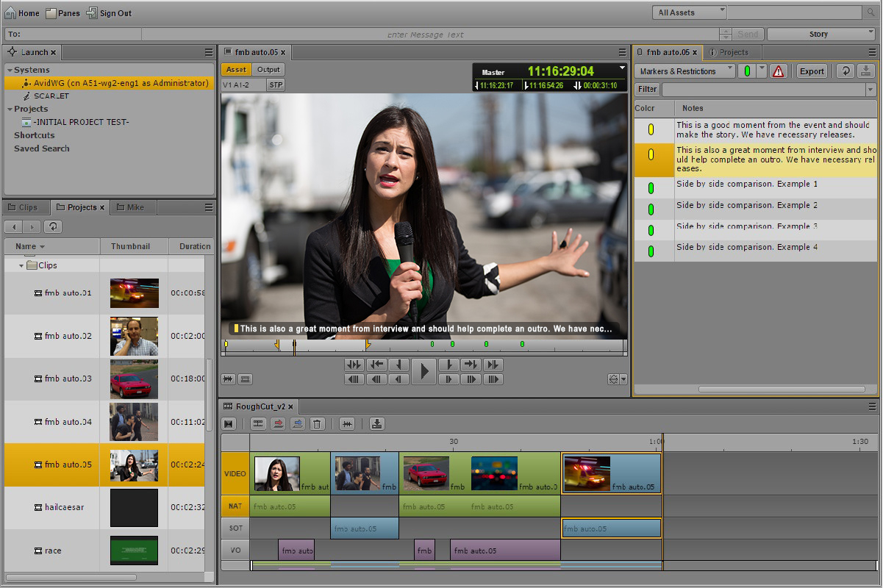The width and height of the screenshot is (883, 588).
Task: Click blue arrow insert icon in timeline toolbar
Action: (298, 423)
